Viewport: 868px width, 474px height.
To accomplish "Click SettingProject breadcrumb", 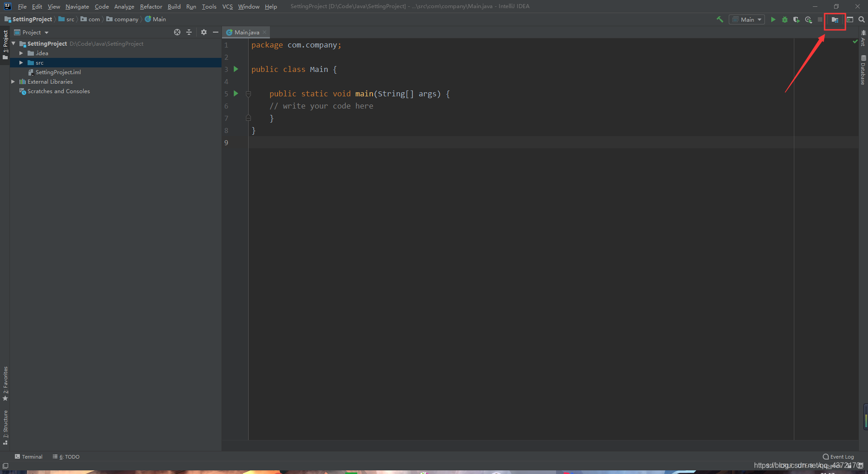I will pos(28,19).
